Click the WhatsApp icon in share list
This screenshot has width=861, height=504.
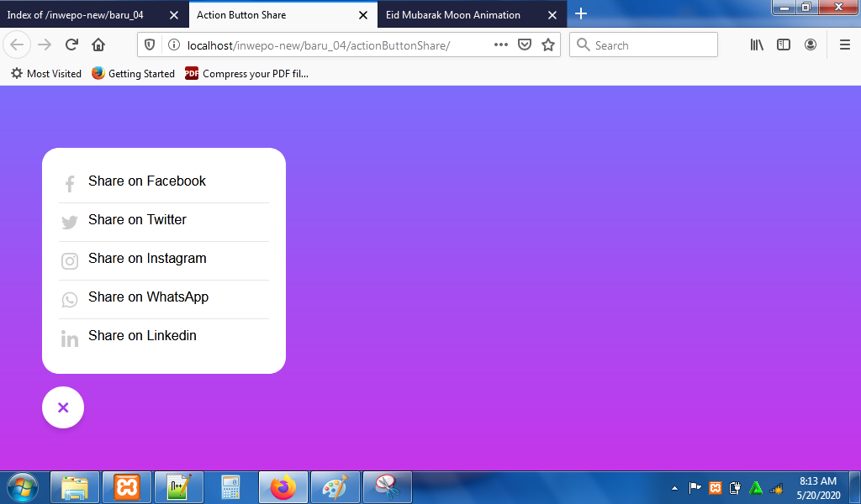click(x=70, y=299)
